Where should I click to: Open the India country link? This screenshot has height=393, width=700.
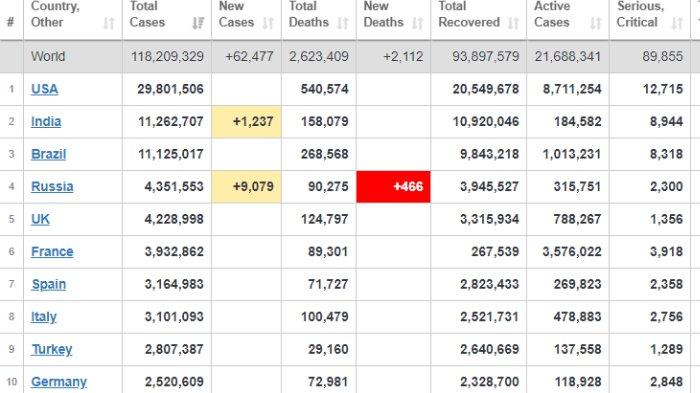46,121
